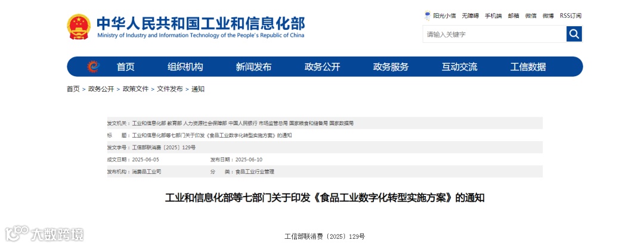The height and width of the screenshot is (246, 644).
Task: Open the 邮箱 mailbox link
Action: tap(513, 16)
